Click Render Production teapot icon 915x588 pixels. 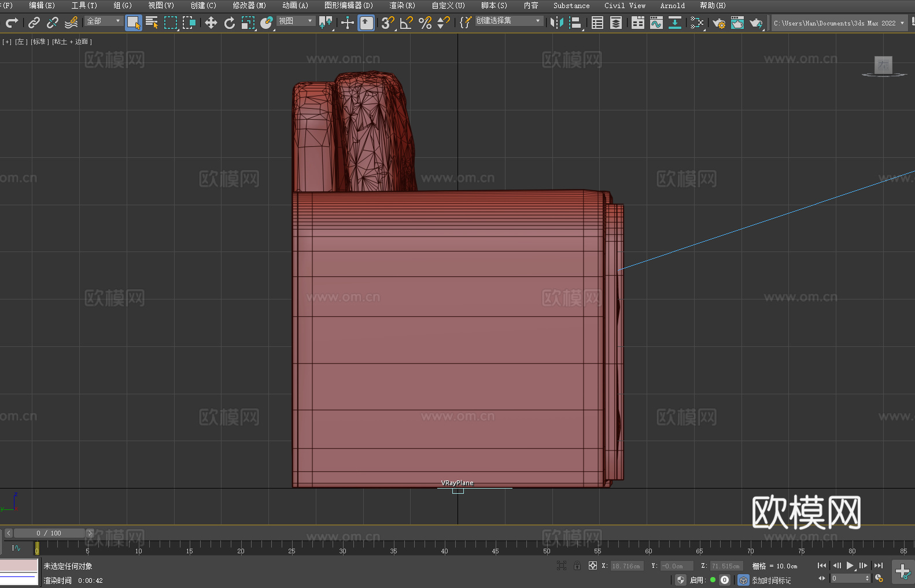756,23
